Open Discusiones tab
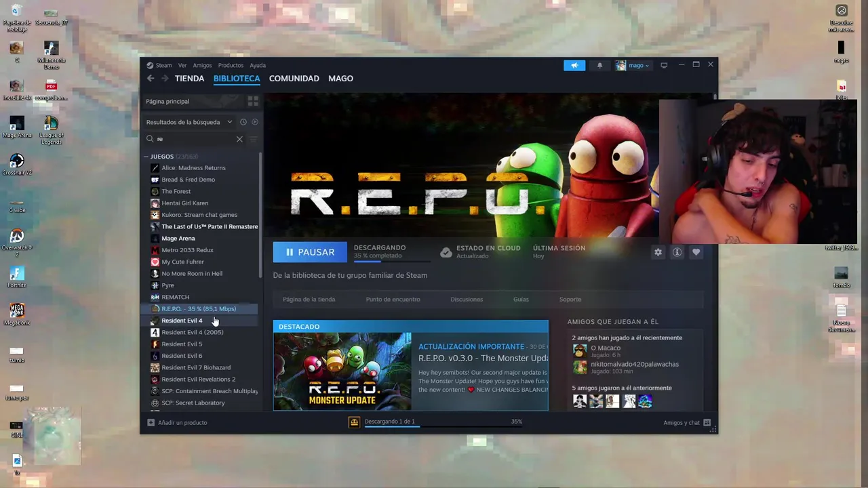 (467, 299)
